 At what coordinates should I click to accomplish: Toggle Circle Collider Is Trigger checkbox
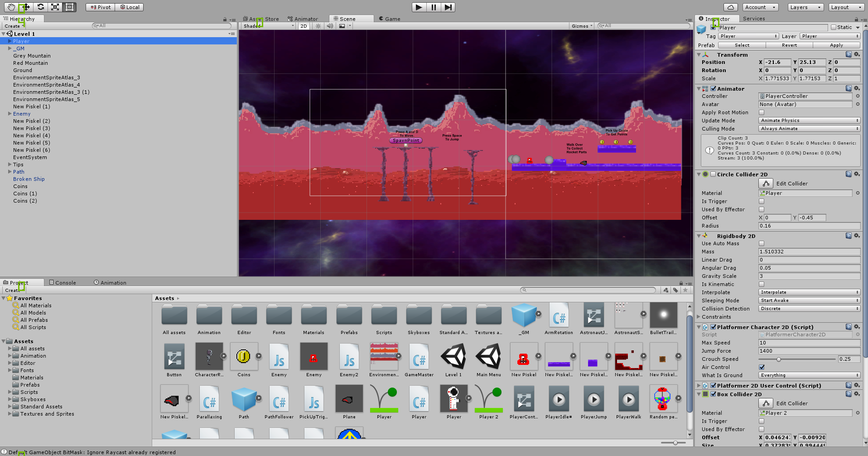[762, 201]
